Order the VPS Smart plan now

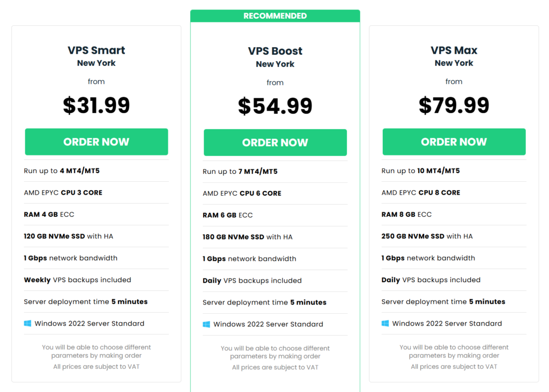(x=97, y=142)
